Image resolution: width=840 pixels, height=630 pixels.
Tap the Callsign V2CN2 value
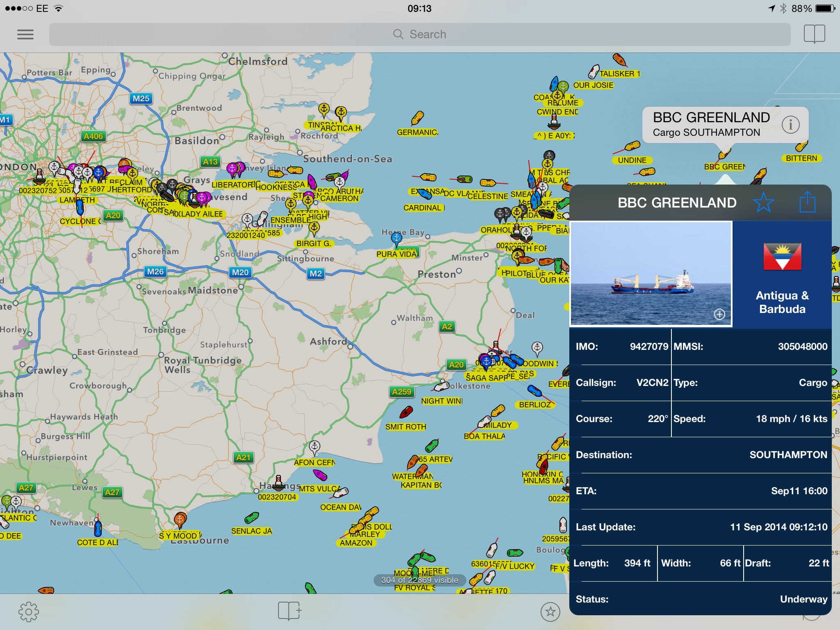652,383
